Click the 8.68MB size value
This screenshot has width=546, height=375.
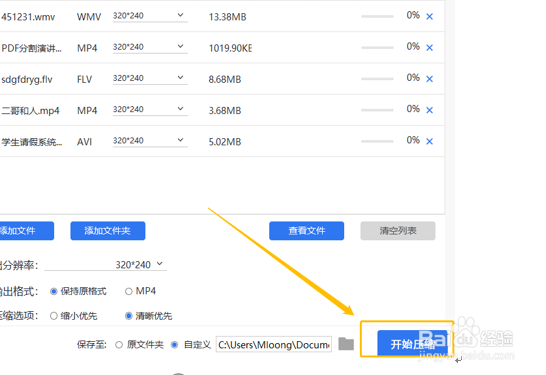pos(225,79)
